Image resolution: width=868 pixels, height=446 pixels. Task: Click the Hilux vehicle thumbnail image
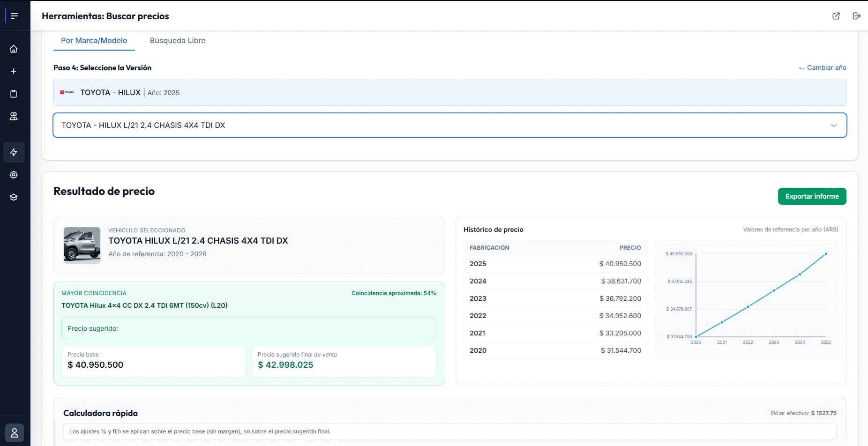click(82, 245)
